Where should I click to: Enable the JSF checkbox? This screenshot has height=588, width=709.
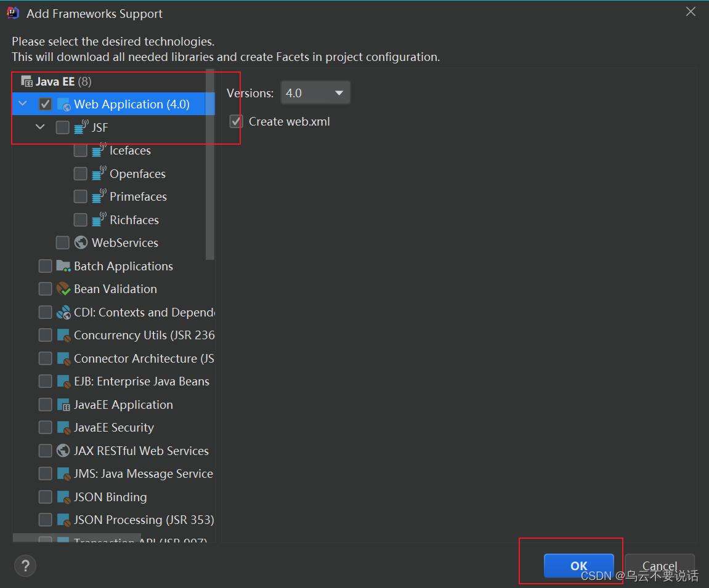click(62, 127)
